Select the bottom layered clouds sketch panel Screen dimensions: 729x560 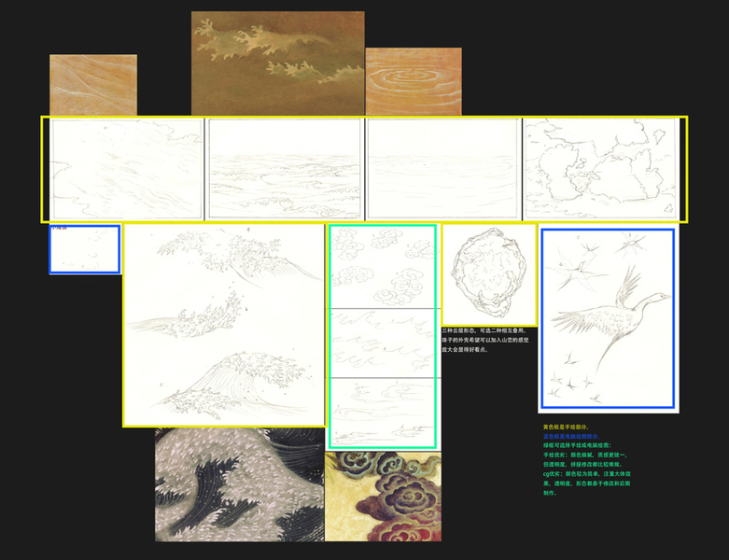point(382,413)
